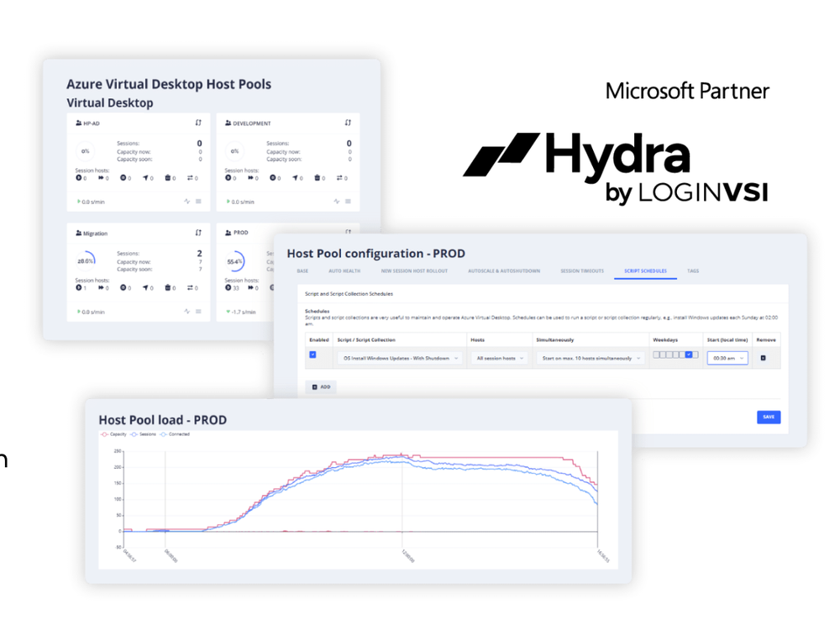Viewport: 840px width, 620px height.
Task: Switch to the TAGS tab
Action: 693,271
